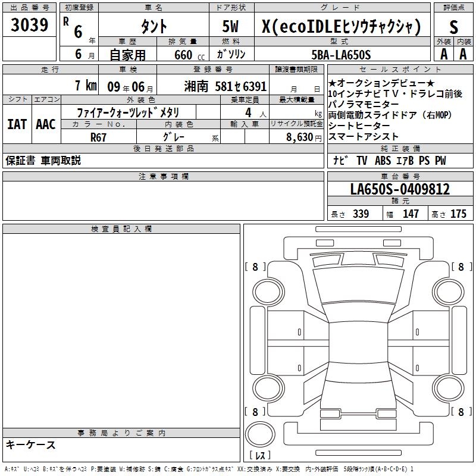Click registration number 湘南 581 せ 6391

click(x=225, y=86)
